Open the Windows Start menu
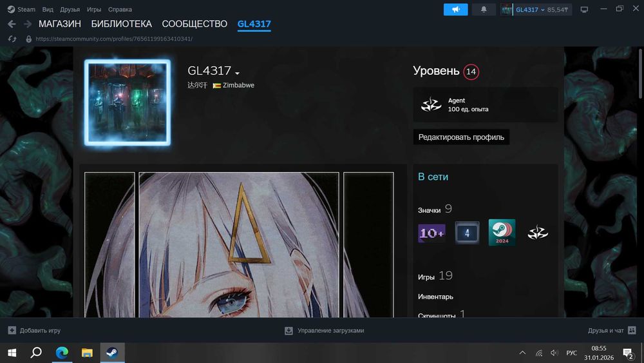The image size is (644, 363). click(x=12, y=353)
